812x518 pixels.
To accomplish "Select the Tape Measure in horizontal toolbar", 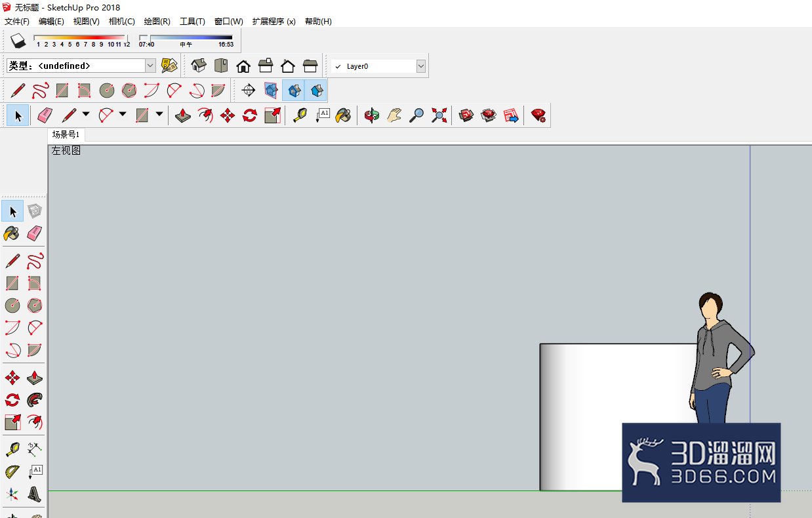I will coord(300,115).
